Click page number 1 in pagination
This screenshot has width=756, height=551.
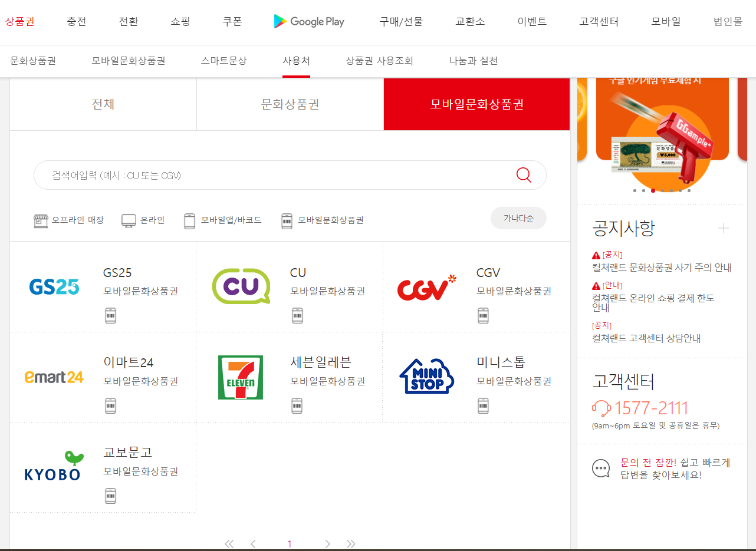point(290,544)
